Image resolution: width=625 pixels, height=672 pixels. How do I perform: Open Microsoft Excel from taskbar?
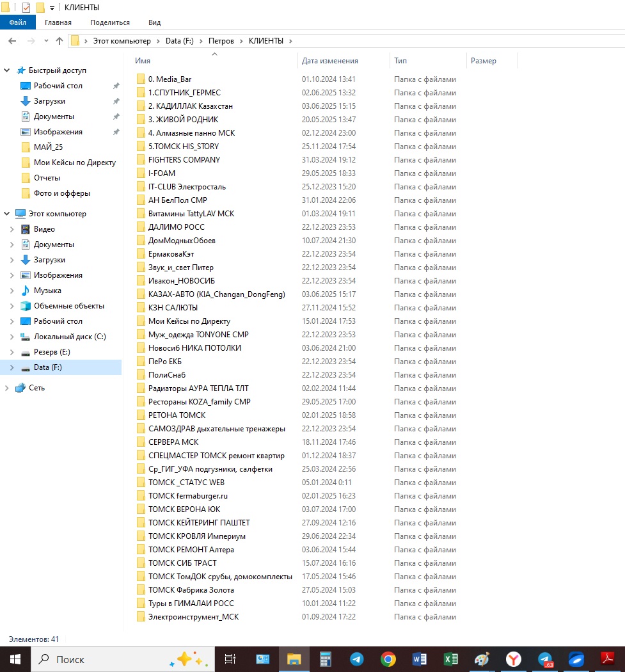point(450,659)
